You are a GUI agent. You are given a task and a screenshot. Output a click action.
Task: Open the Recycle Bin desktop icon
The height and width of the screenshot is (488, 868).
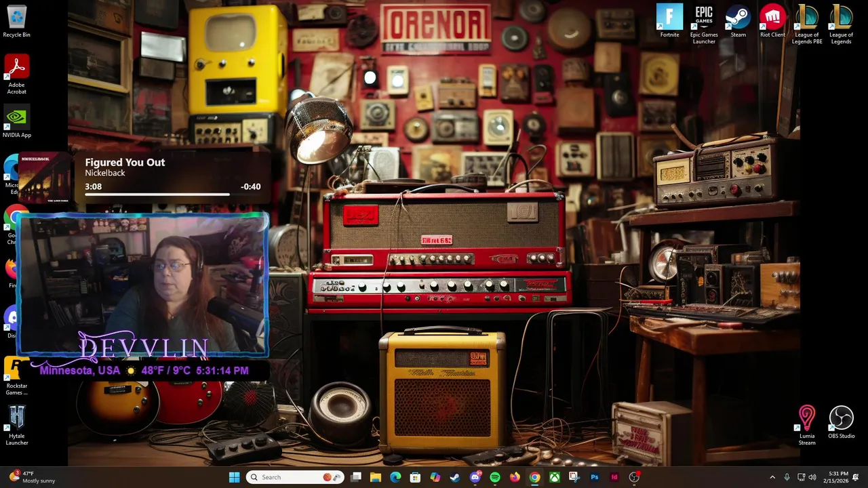coord(16,21)
